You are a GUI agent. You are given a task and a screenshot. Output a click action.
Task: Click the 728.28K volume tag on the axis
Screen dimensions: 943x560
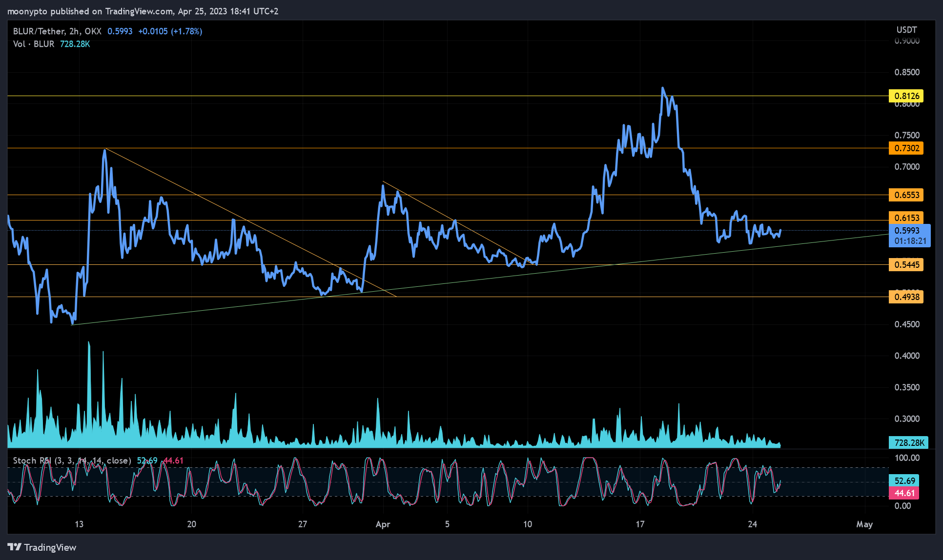pos(909,442)
